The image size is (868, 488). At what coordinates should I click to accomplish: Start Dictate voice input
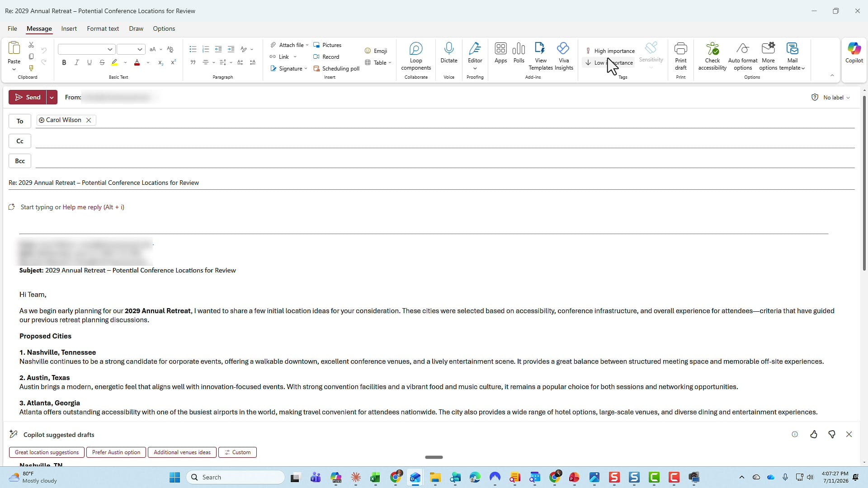pyautogui.click(x=449, y=53)
